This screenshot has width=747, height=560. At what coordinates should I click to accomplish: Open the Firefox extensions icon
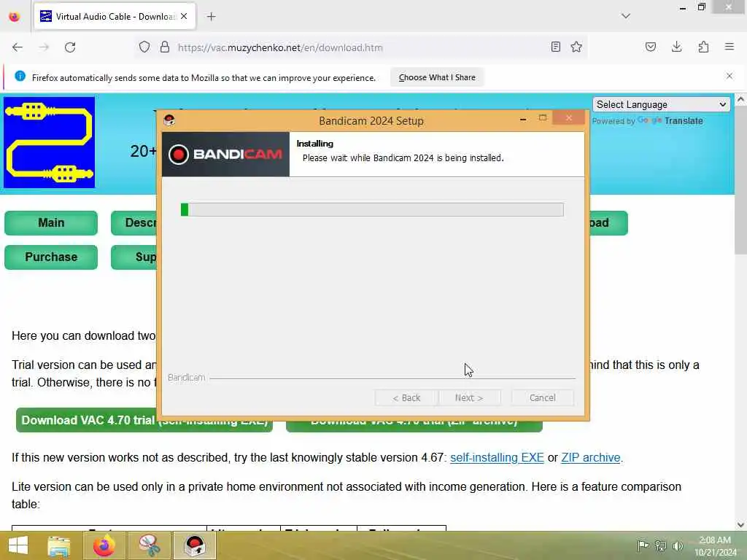click(703, 47)
